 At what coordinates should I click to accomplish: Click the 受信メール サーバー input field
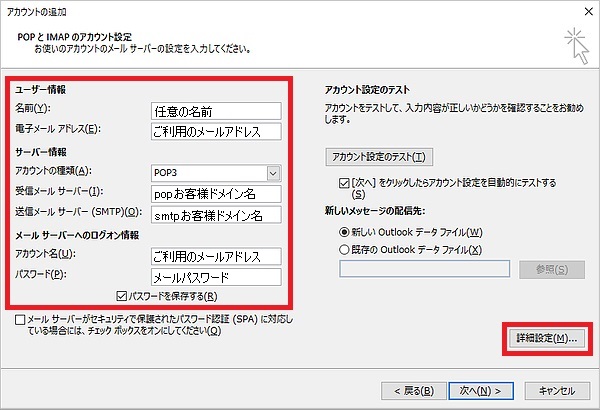[216, 193]
